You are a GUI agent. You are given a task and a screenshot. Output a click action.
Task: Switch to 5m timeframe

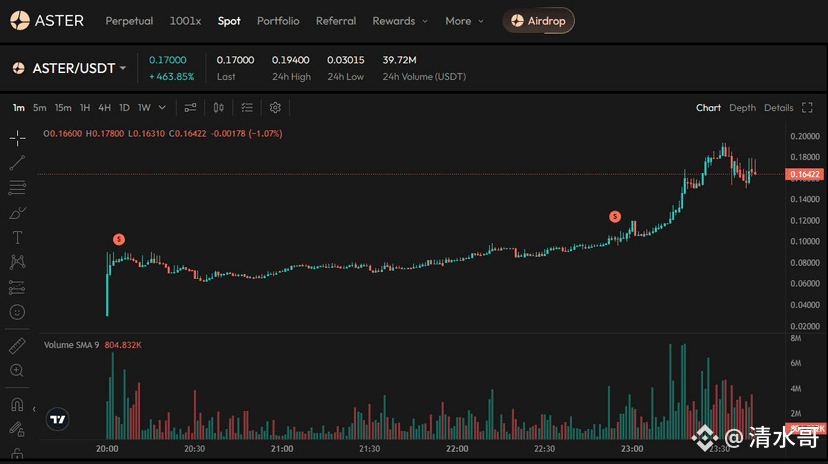pyautogui.click(x=40, y=108)
